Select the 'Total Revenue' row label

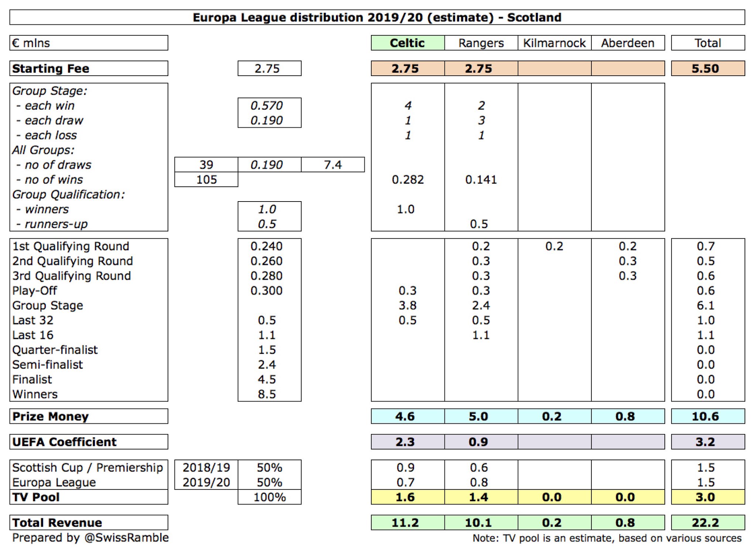tap(89, 523)
